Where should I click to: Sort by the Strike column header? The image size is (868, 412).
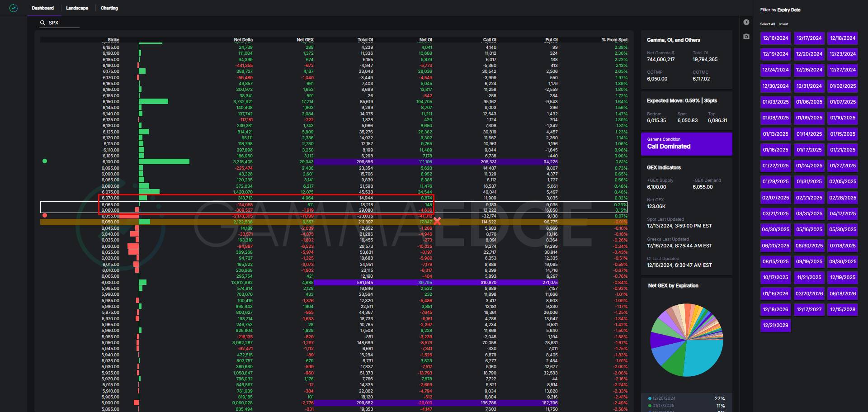click(113, 40)
